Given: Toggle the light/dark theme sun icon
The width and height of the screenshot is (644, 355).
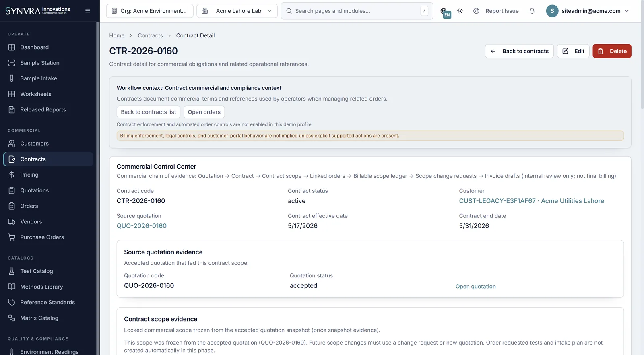Looking at the screenshot, I should pyautogui.click(x=460, y=11).
